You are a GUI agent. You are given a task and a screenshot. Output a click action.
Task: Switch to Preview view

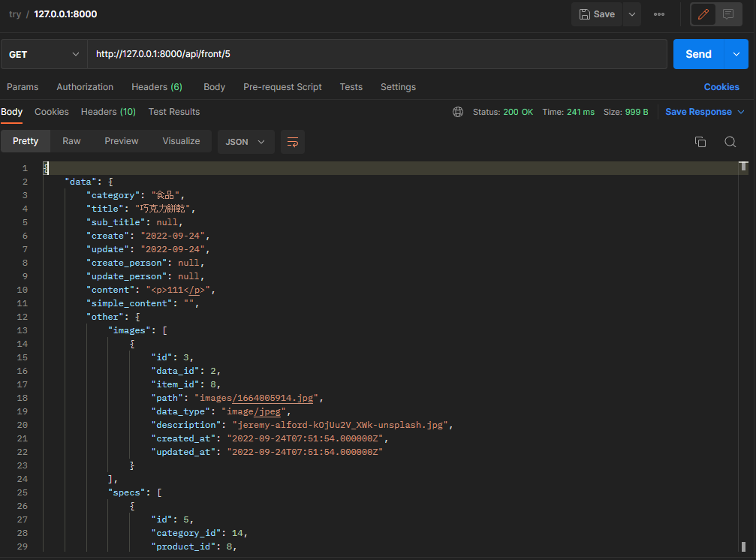(122, 141)
